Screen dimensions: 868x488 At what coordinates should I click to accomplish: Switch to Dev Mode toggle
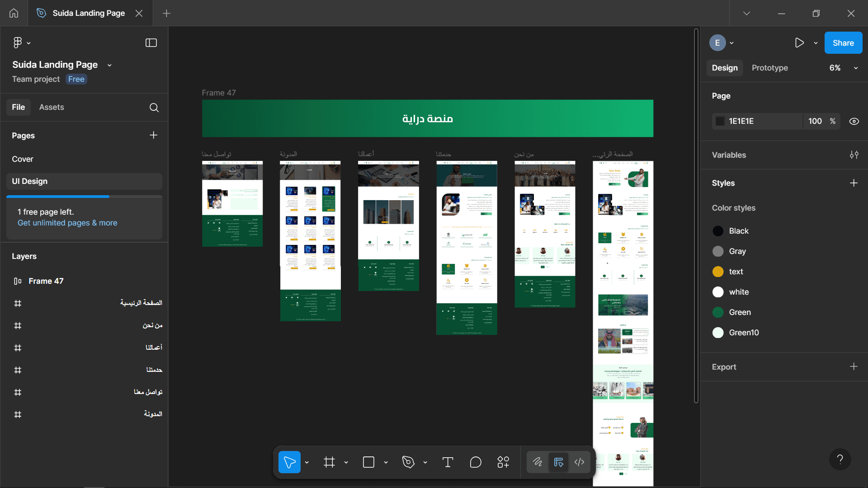coord(579,462)
